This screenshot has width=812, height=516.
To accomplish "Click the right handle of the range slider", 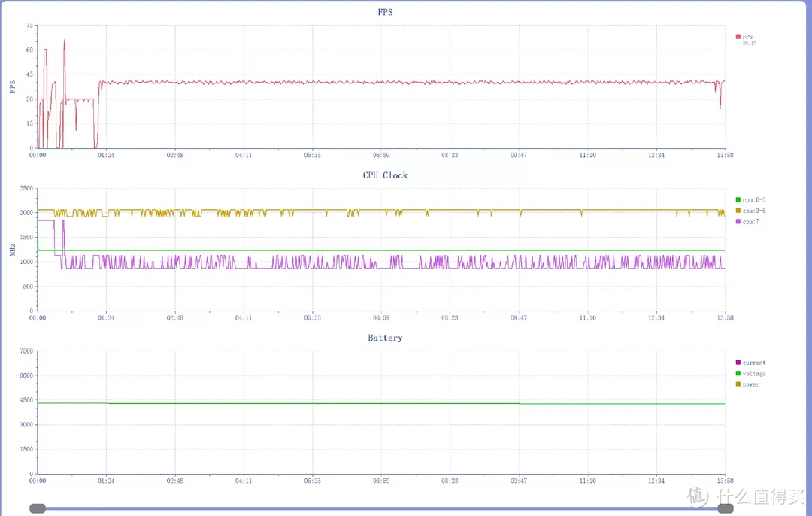I will click(x=725, y=508).
